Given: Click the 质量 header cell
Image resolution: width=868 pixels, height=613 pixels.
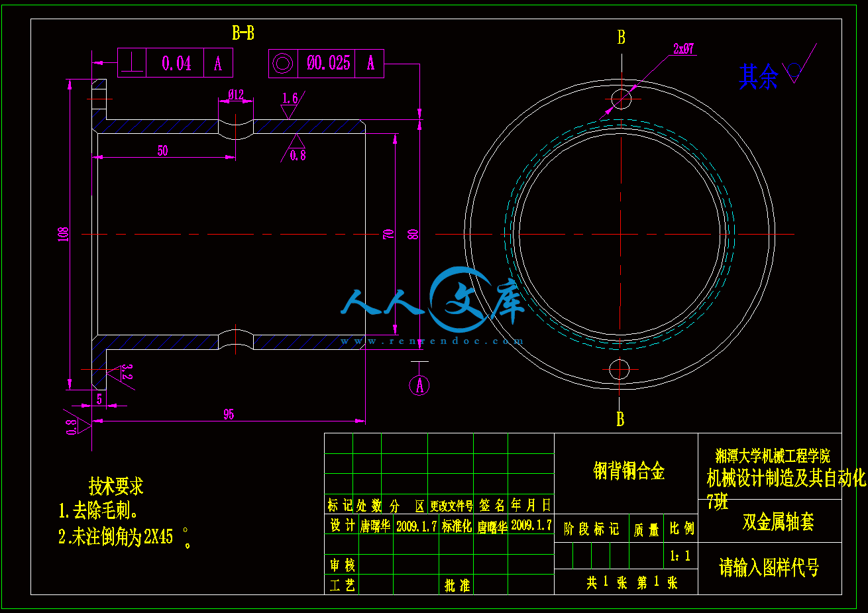Looking at the screenshot, I should coord(647,529).
